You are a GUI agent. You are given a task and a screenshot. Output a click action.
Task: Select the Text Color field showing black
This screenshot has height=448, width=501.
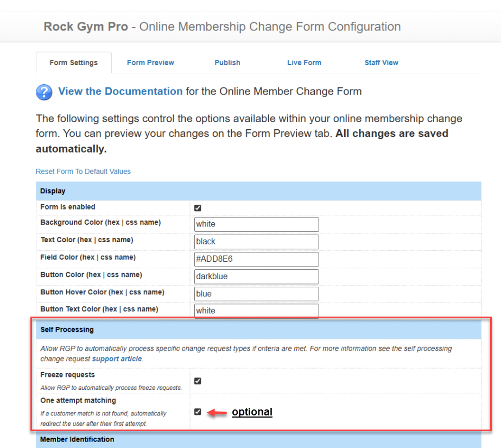[x=256, y=242]
